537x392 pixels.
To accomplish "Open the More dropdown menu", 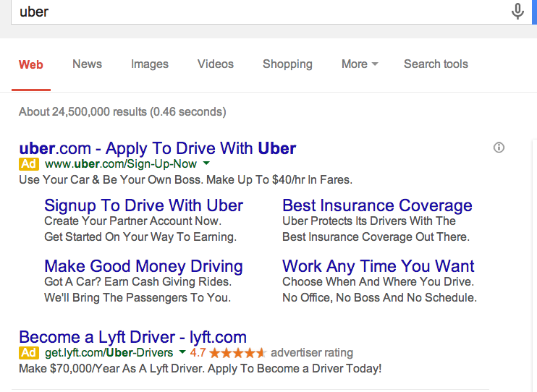I will (x=360, y=64).
